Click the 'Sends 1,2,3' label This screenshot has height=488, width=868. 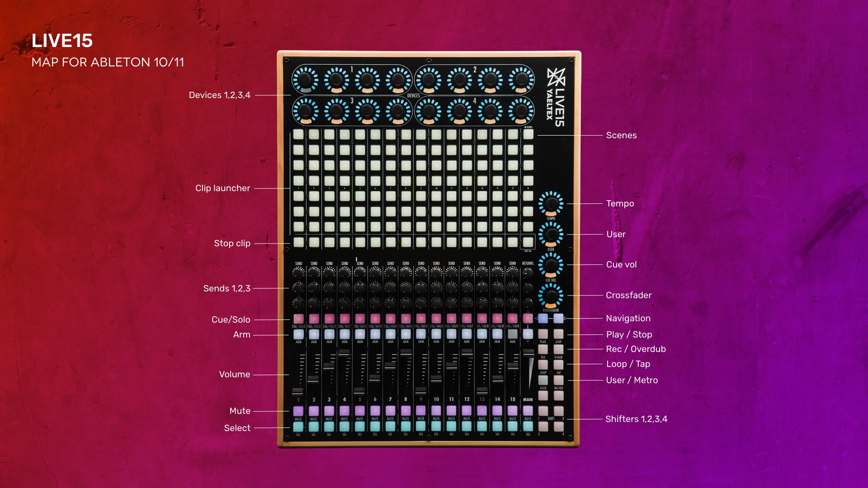pyautogui.click(x=226, y=288)
